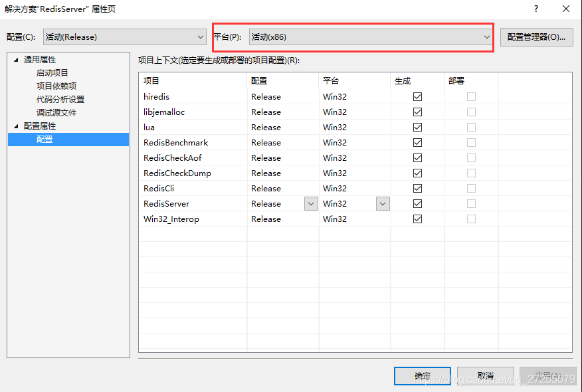The width and height of the screenshot is (582, 392).
Task: Click the 配置 column header
Action: [x=283, y=81]
